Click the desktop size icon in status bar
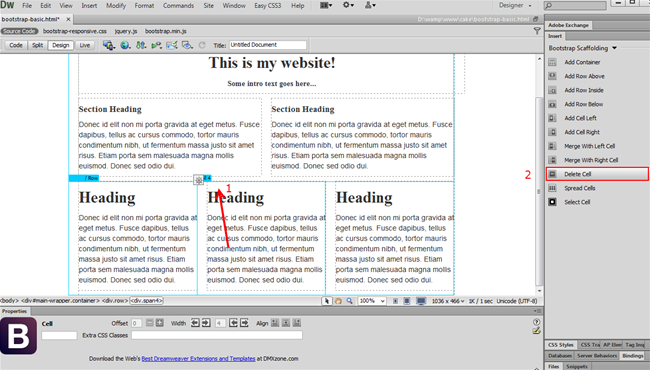The width and height of the screenshot is (650, 370). pyautogui.click(x=421, y=301)
